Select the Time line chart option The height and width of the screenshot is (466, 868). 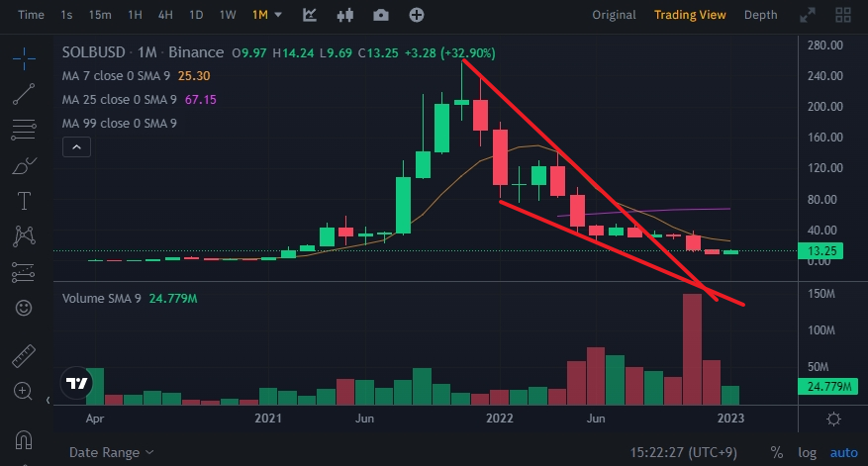[31, 15]
